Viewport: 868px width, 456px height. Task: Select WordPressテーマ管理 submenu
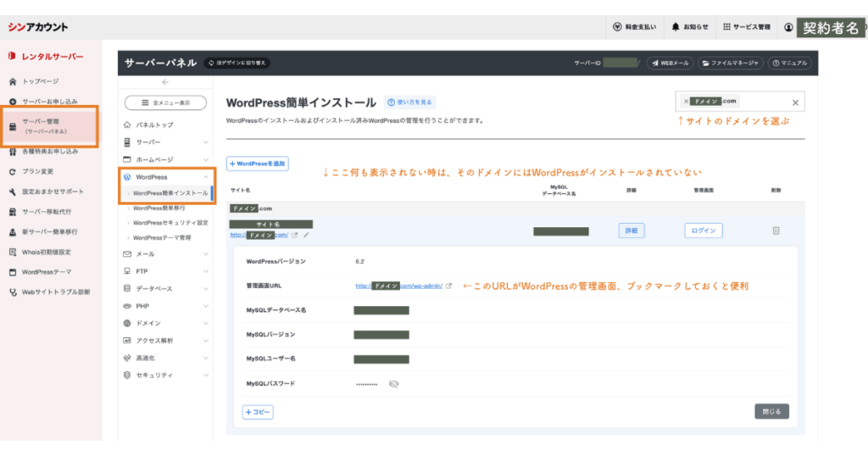click(x=162, y=237)
